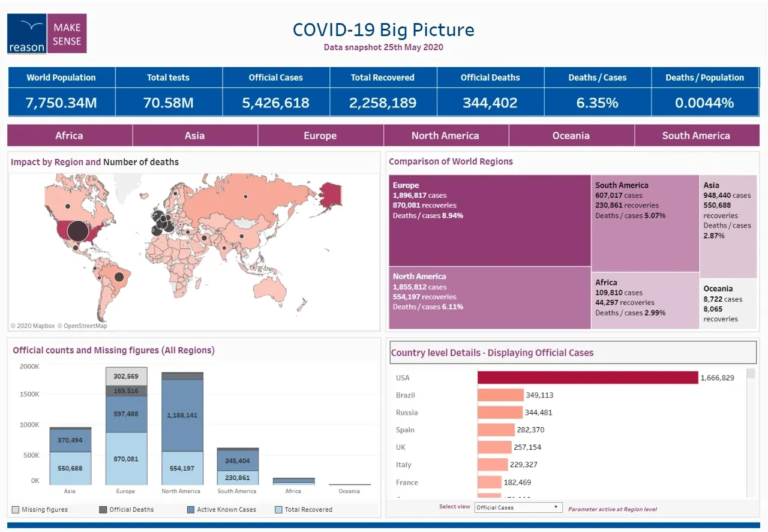
Task: Select the Europe region tab
Action: coord(320,136)
